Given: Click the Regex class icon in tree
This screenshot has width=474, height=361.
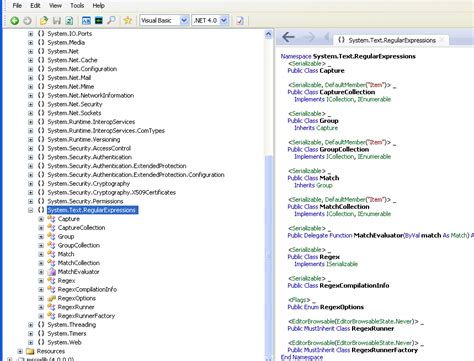Looking at the screenshot, I should pyautogui.click(x=51, y=281).
